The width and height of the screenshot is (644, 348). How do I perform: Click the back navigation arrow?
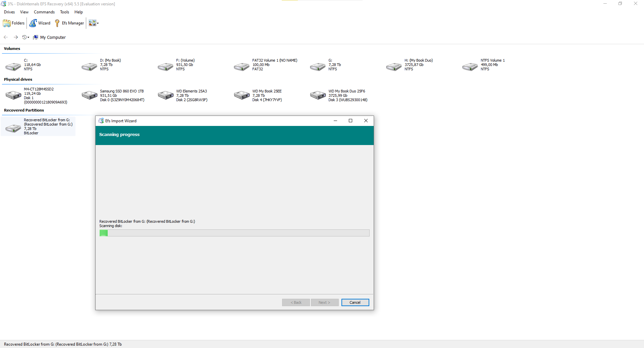point(6,37)
